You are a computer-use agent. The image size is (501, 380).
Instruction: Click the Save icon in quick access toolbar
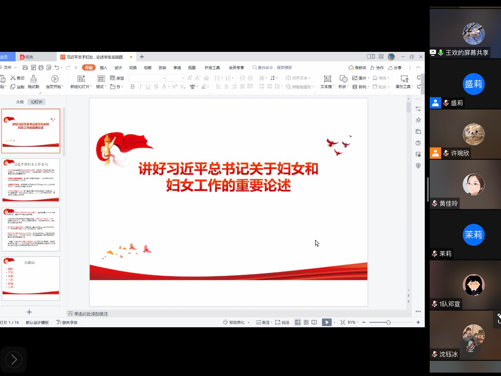point(25,68)
